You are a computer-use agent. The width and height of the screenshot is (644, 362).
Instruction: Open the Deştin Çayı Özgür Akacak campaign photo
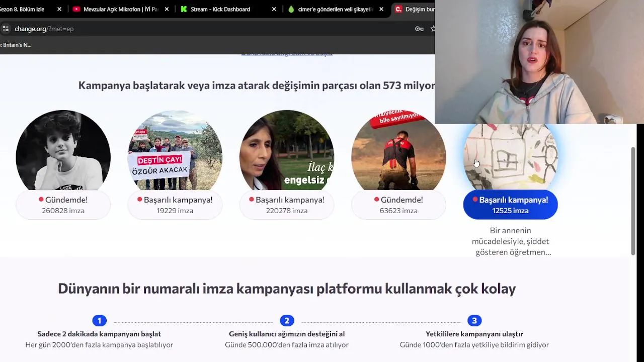[x=175, y=150]
